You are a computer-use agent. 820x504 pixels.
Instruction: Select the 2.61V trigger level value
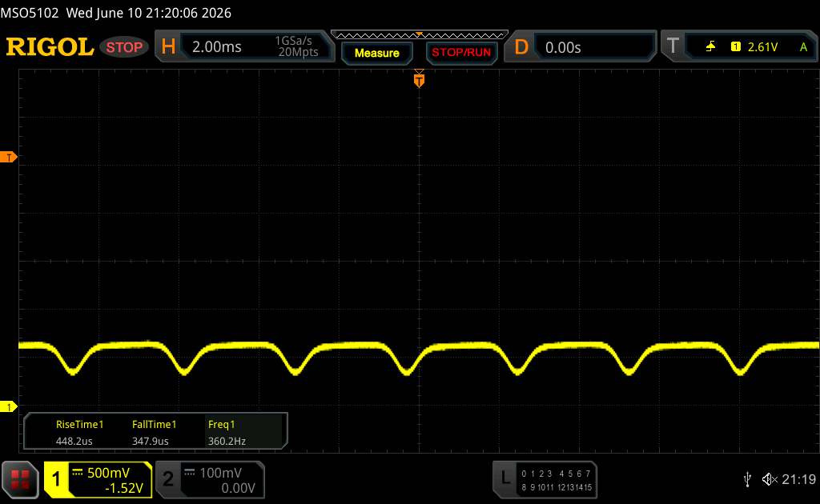(762, 47)
